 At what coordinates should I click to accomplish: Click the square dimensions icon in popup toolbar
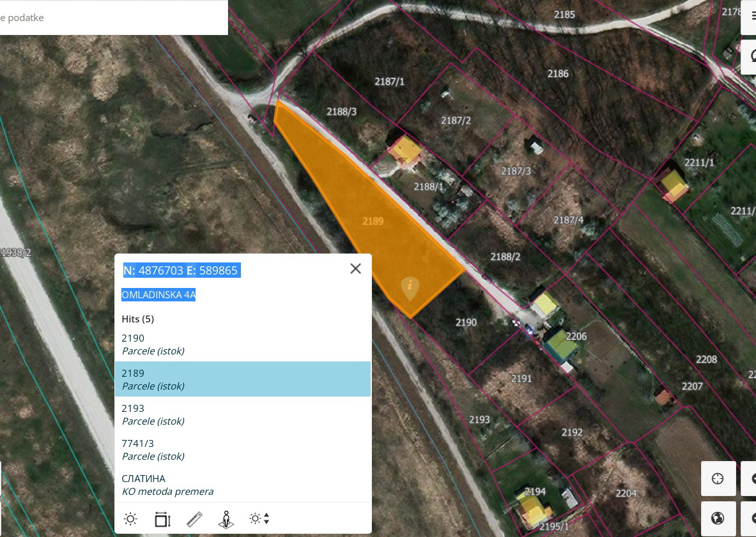pos(162,519)
